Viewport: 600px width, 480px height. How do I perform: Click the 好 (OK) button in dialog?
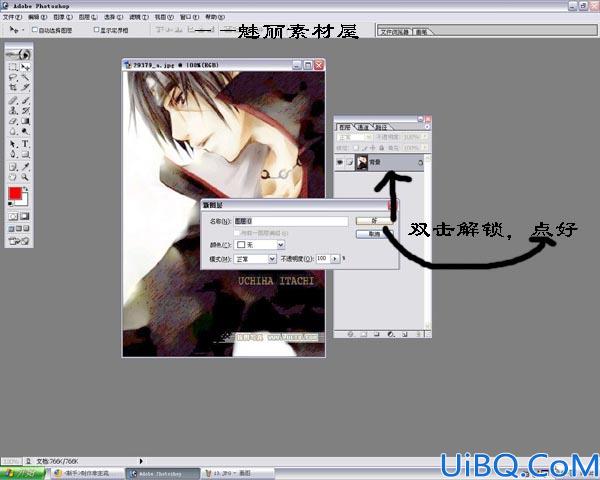pos(374,221)
